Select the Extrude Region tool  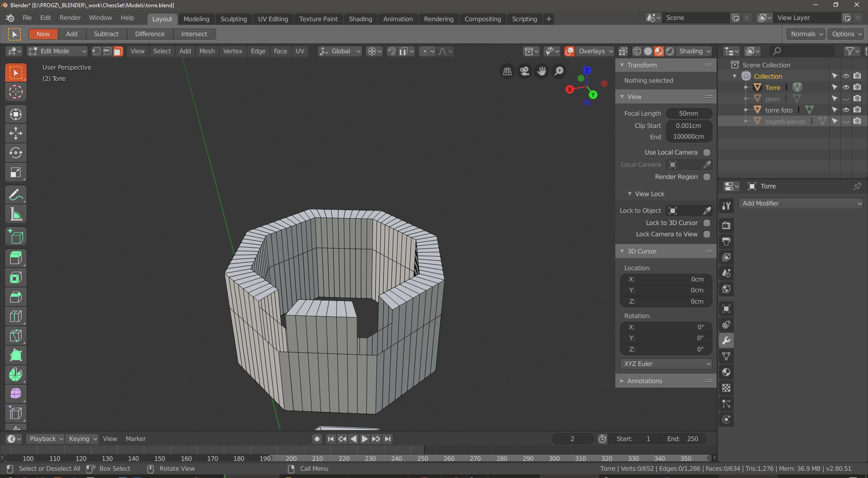[16, 258]
